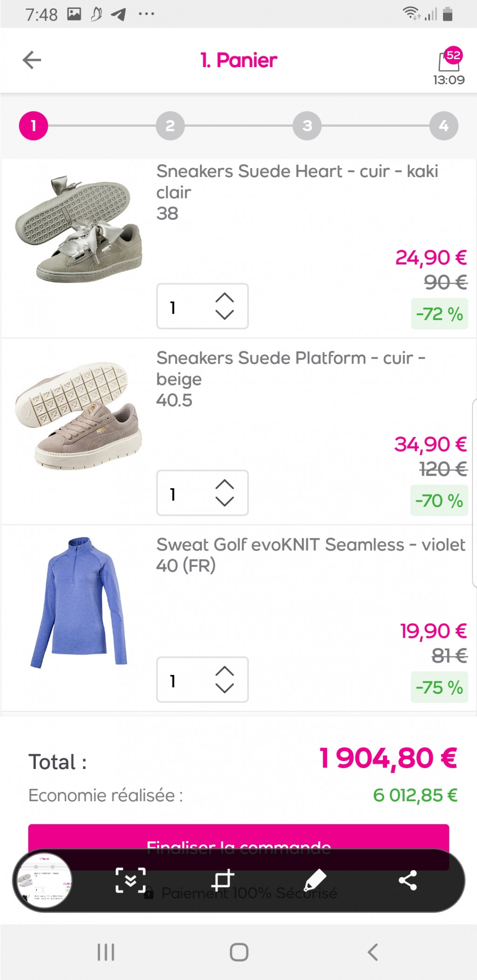This screenshot has width=477, height=980.
Task: Go to checkout step 2
Action: click(170, 126)
